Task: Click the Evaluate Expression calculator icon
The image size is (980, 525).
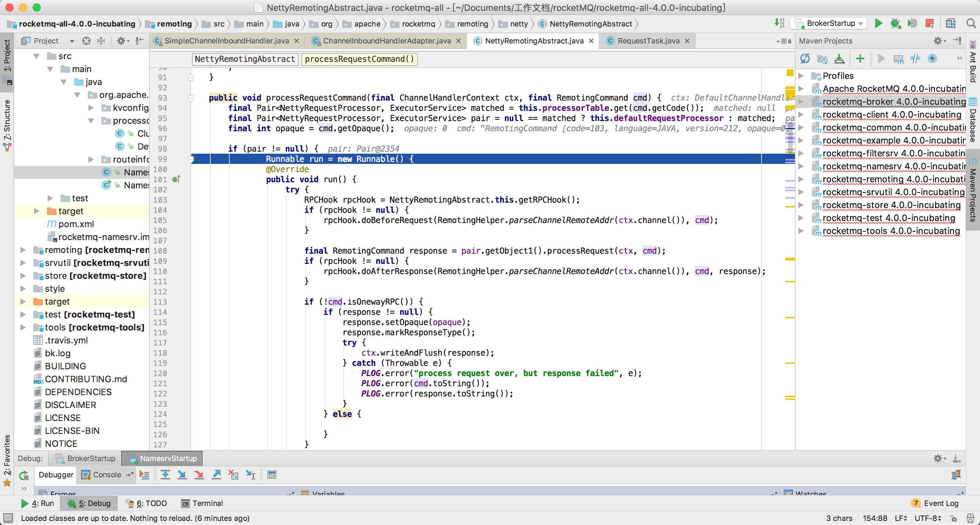Action: (x=272, y=474)
